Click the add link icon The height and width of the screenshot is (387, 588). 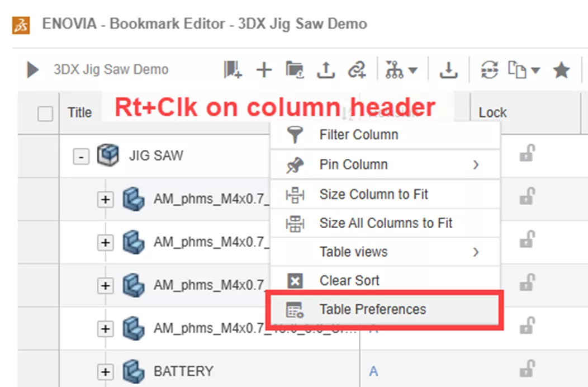point(357,70)
